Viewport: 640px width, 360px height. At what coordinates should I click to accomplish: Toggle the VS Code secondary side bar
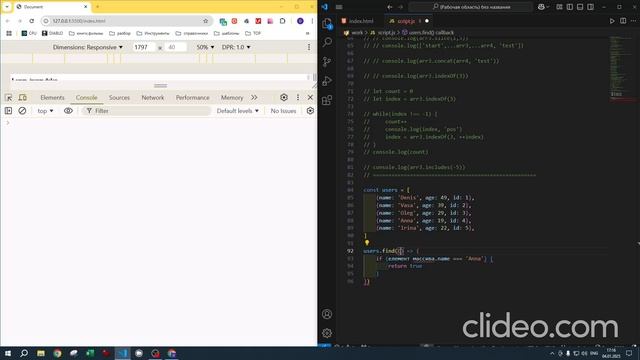591,7
